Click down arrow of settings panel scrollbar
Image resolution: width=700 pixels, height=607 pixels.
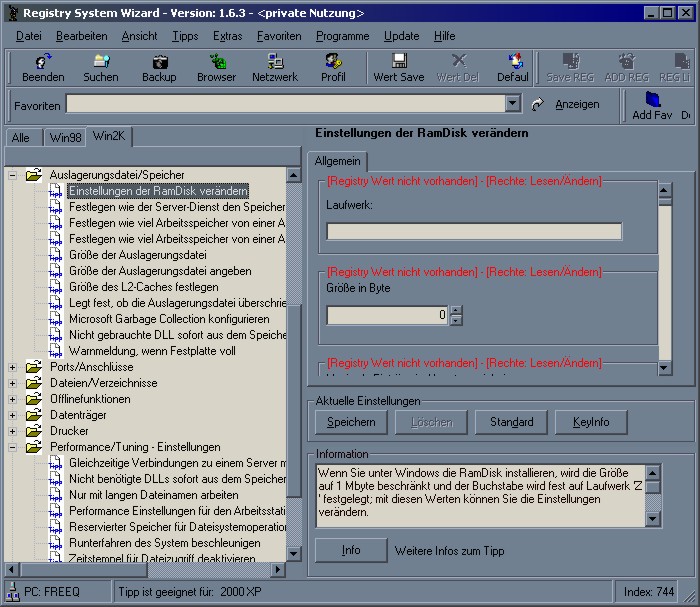pos(665,368)
